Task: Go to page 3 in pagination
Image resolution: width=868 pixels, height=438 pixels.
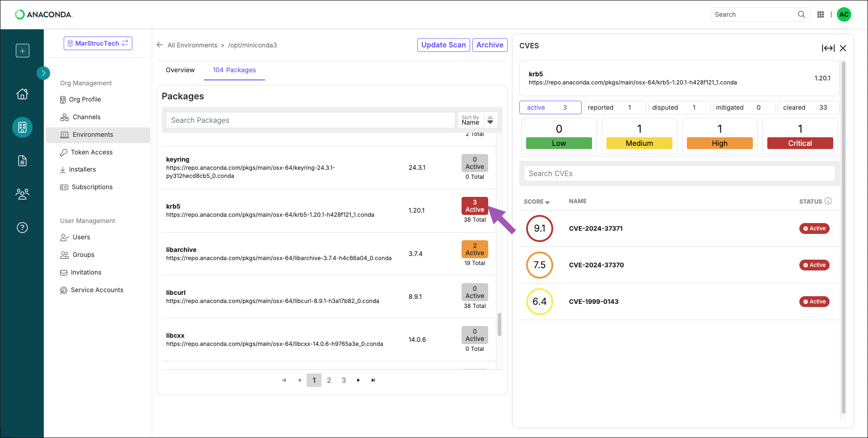Action: point(344,380)
